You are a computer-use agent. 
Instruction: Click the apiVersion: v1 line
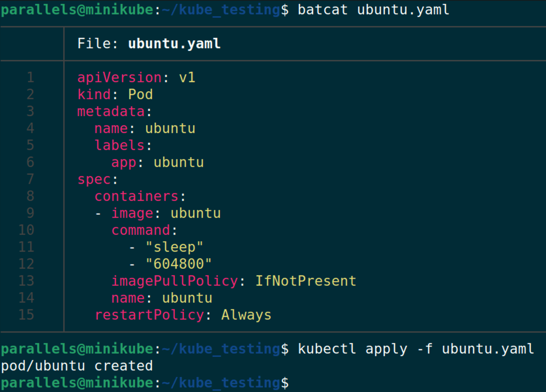coord(136,77)
